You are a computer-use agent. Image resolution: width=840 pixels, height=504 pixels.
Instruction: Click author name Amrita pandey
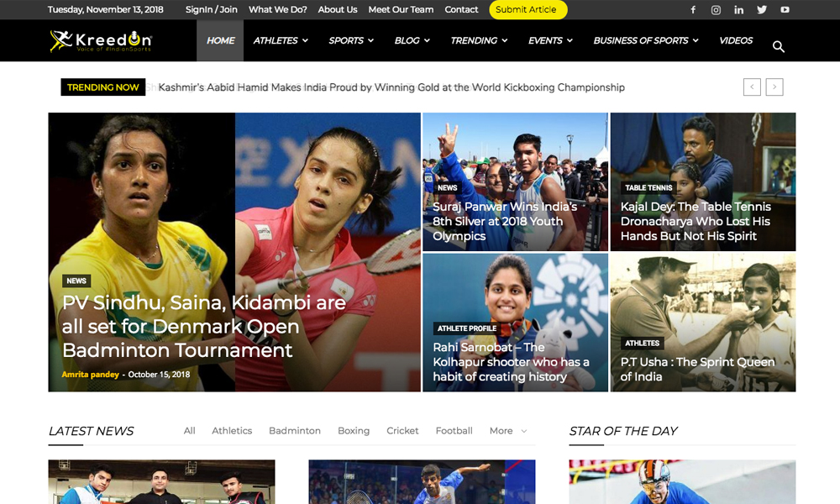[x=90, y=375]
